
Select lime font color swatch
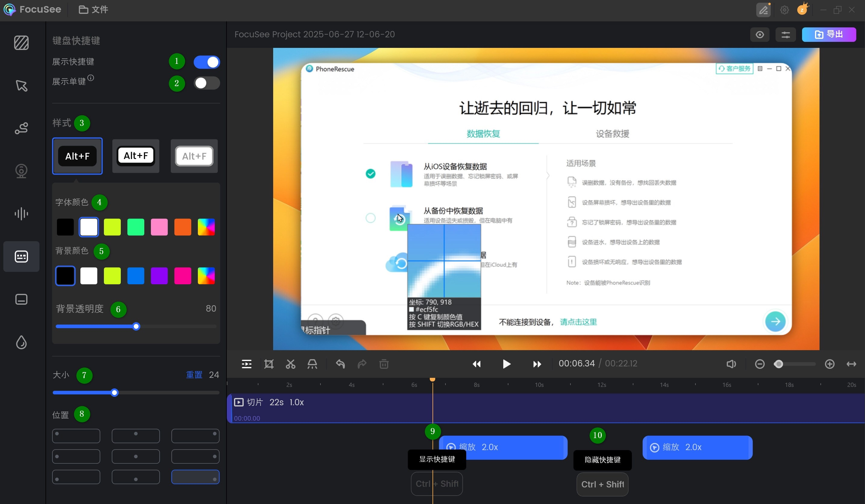pyautogui.click(x=112, y=227)
